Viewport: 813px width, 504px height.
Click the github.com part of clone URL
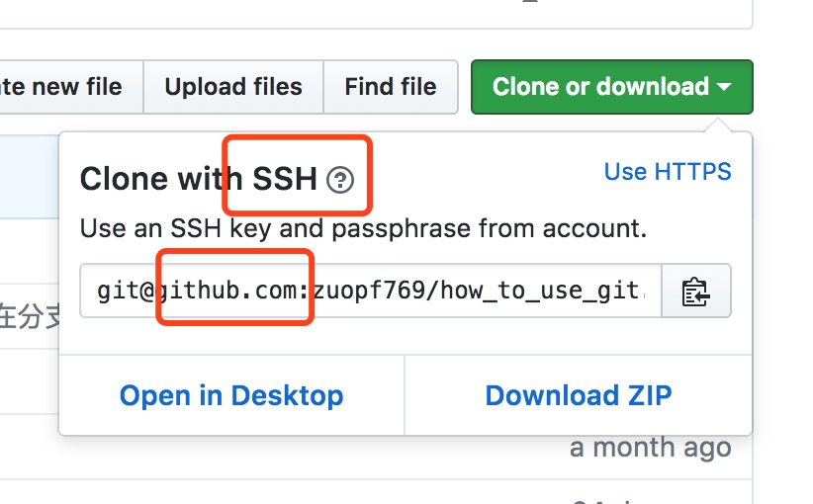[x=232, y=292]
